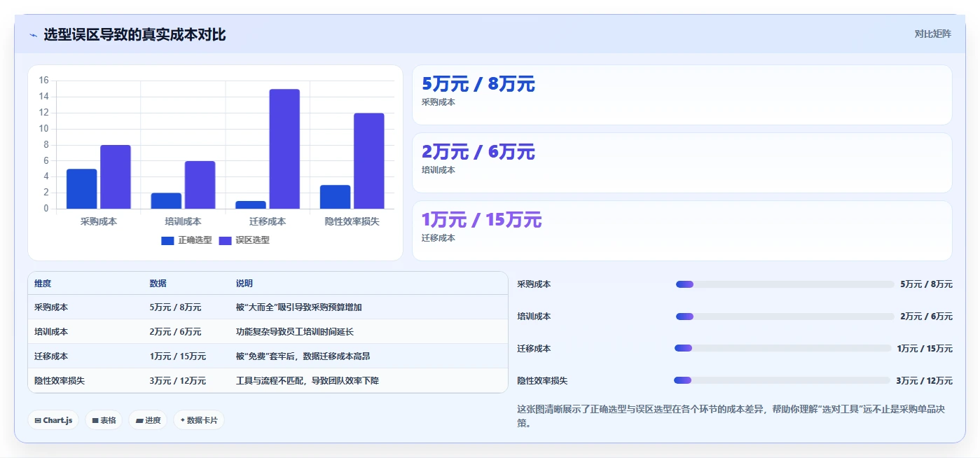Open the 1万元 / 15万元 迁移成本 data card
Image resolution: width=980 pixels, height=458 pixels.
pyautogui.click(x=682, y=230)
